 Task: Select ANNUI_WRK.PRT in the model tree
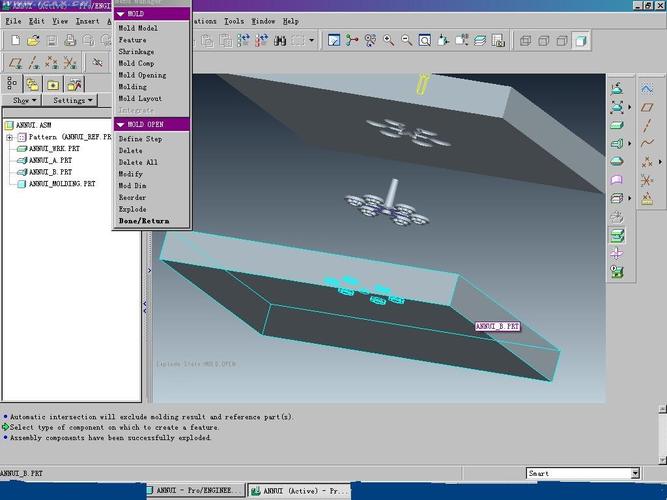[x=48, y=149]
